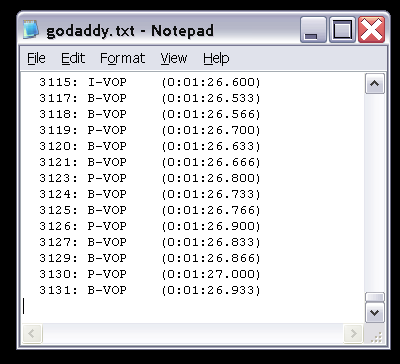Viewport: 400px width, 364px height.
Task: Click the line starting with 3115:
Action: coord(149,82)
